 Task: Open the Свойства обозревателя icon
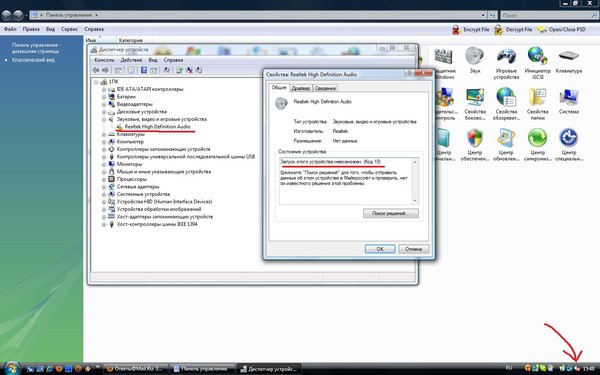[506, 104]
